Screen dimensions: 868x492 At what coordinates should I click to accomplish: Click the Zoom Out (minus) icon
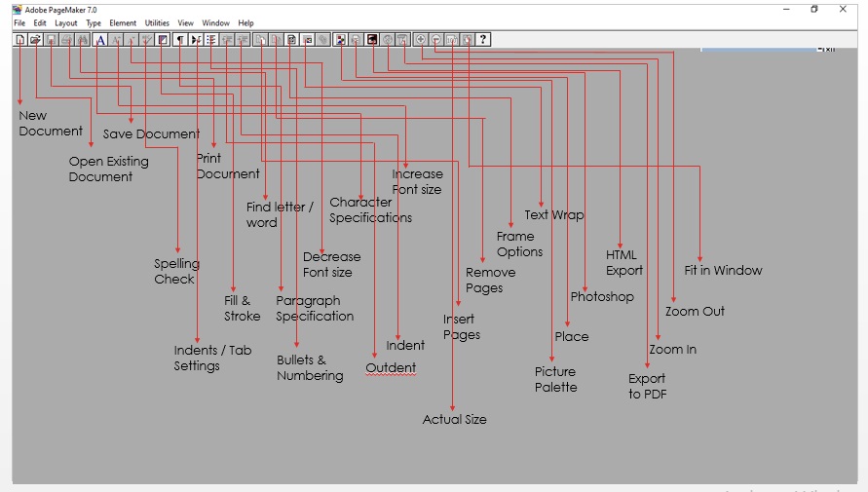[436, 40]
